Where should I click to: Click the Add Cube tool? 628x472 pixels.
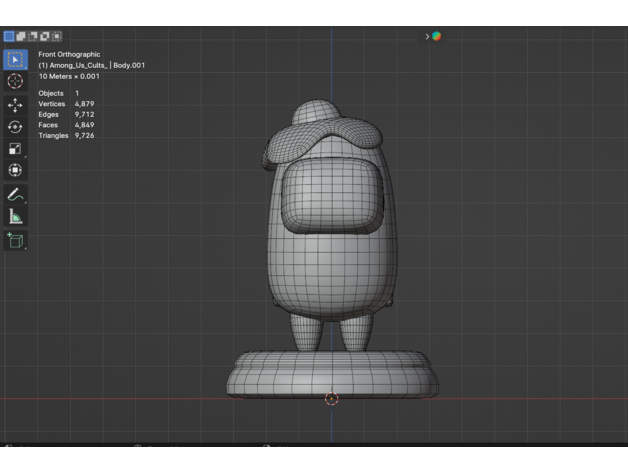coord(15,240)
